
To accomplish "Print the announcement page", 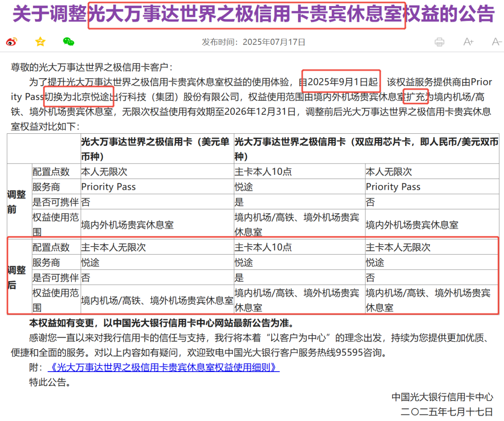I will [x=439, y=42].
